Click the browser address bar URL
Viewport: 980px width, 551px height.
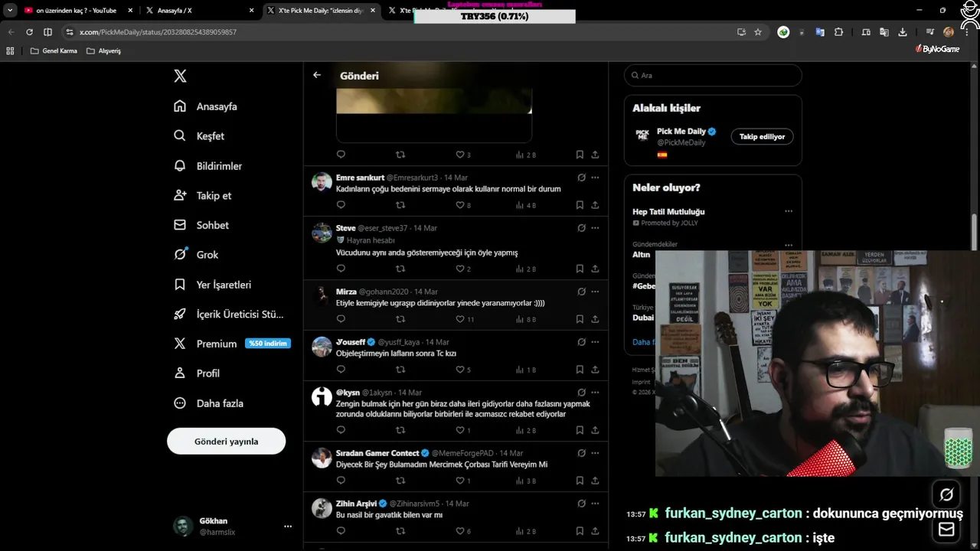[x=158, y=32]
